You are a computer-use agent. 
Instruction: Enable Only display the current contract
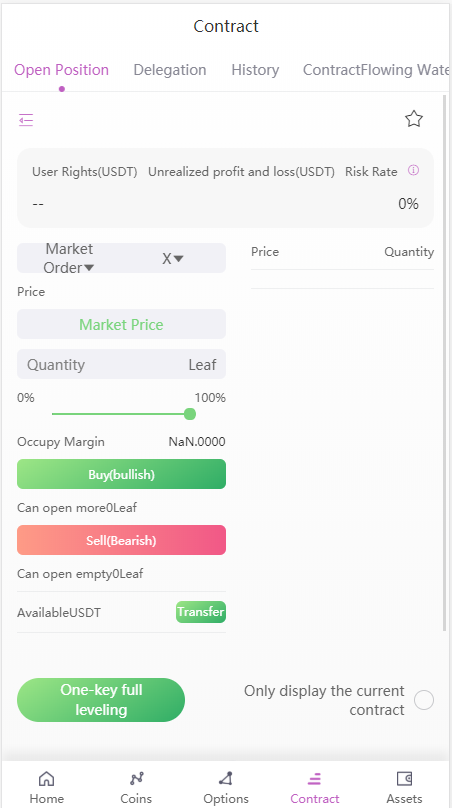[424, 700]
